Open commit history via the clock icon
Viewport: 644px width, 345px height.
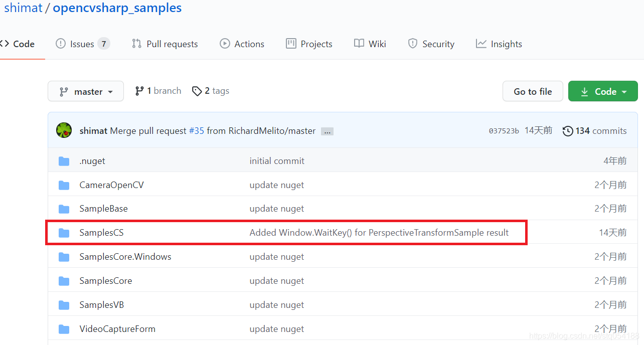[x=567, y=131]
